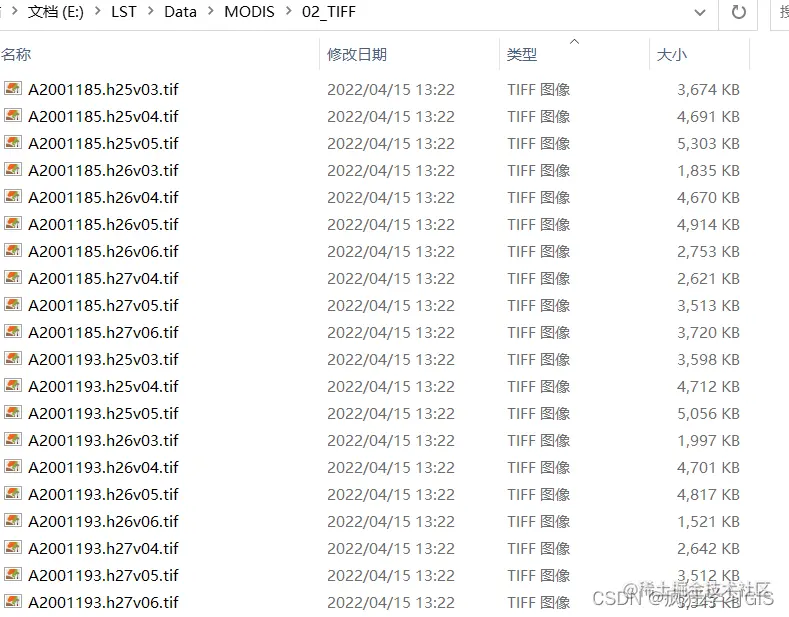Expand chevron after Data in breadcrumb path

[x=210, y=11]
